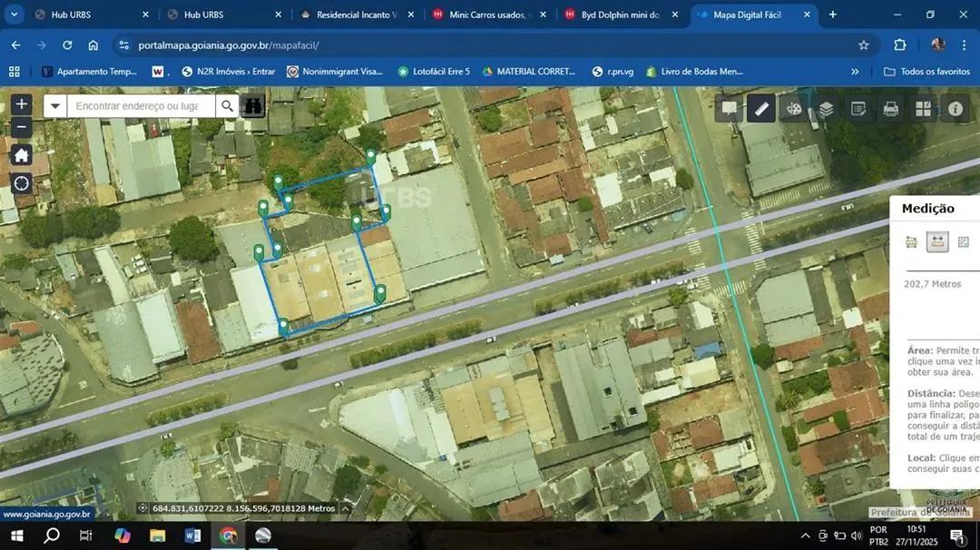
Task: Select the area measurement mode
Action: 912,241
